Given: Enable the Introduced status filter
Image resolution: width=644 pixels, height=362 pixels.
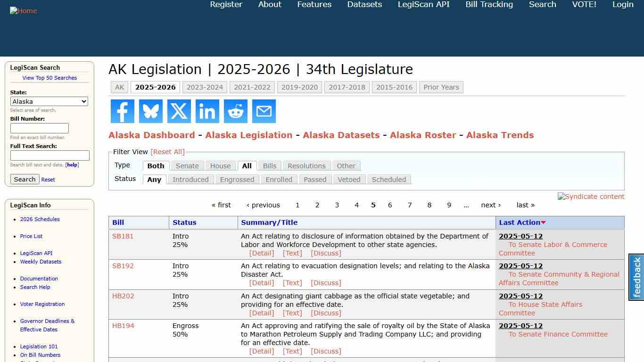Looking at the screenshot, I should pyautogui.click(x=190, y=179).
